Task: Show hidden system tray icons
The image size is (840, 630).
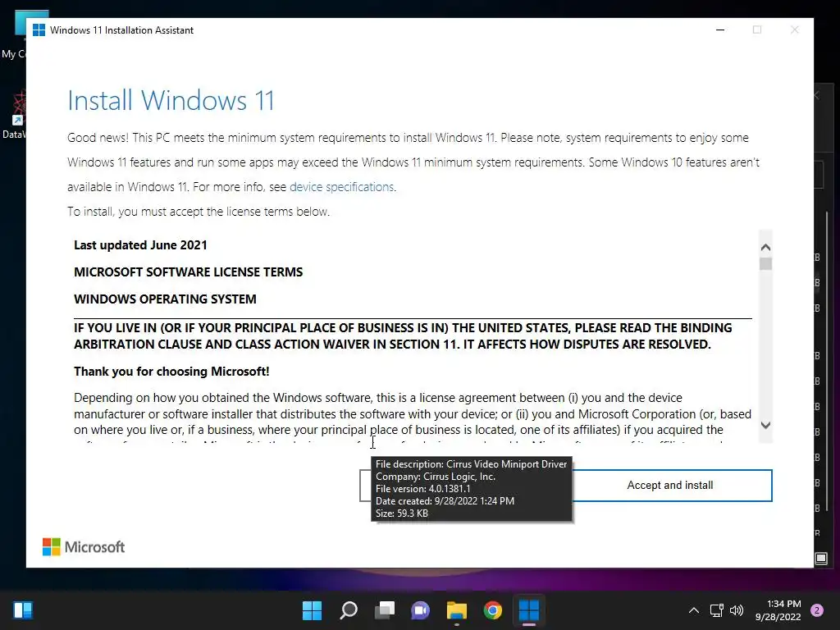Action: (693, 610)
